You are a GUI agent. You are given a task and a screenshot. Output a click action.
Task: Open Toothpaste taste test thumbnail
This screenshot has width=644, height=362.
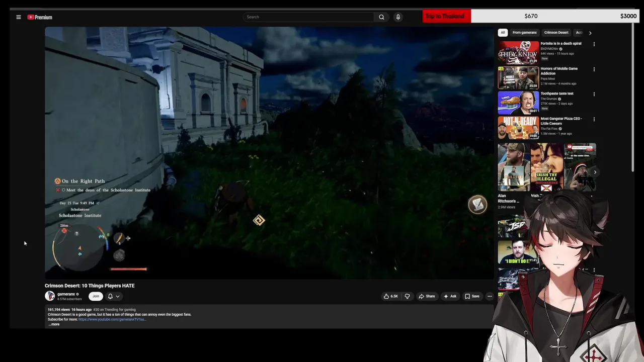(518, 103)
